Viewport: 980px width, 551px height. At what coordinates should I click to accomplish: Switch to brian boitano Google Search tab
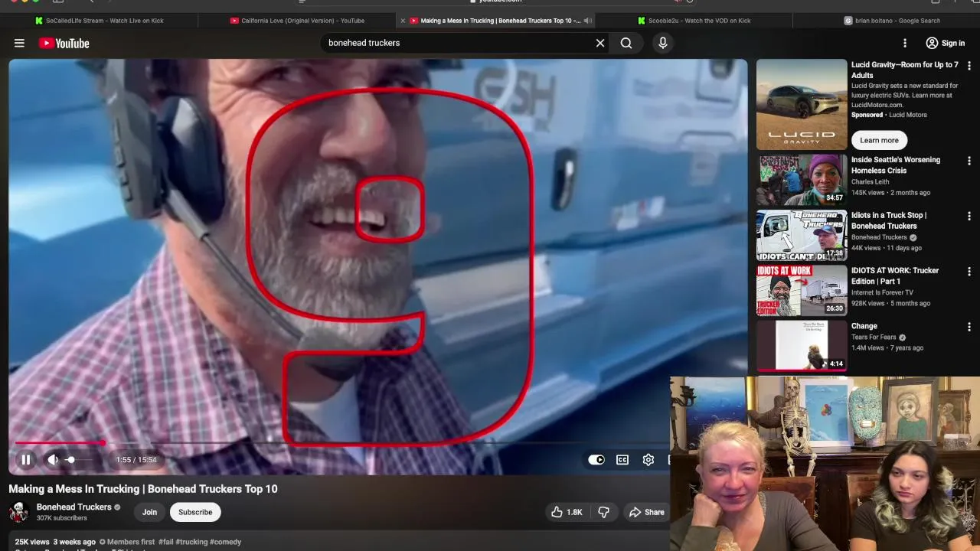[892, 21]
